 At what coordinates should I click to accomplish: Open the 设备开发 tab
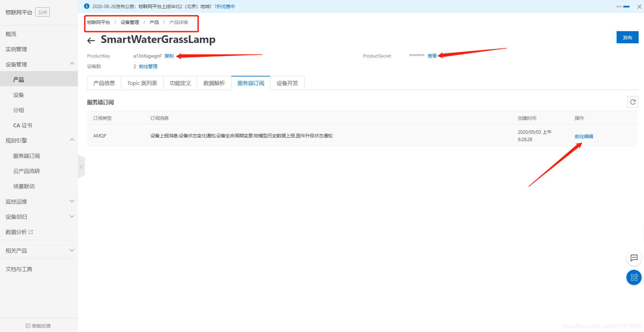(287, 83)
